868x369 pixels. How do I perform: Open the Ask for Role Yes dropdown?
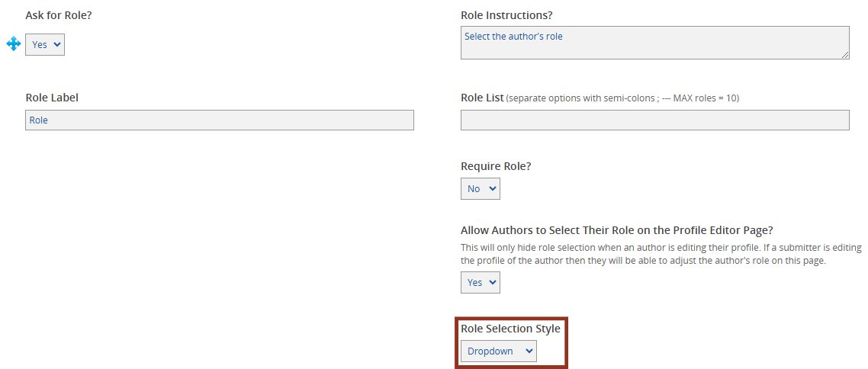tap(45, 45)
